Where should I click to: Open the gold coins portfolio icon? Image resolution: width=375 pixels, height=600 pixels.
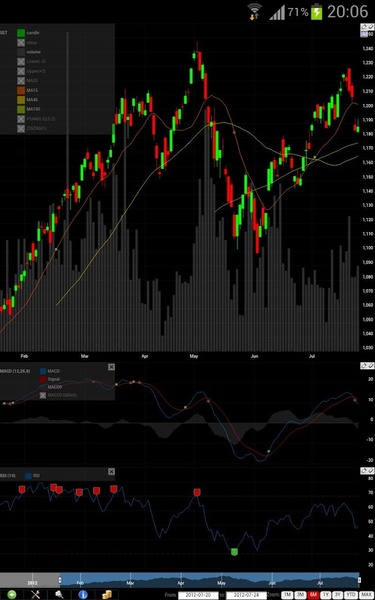coord(107,595)
